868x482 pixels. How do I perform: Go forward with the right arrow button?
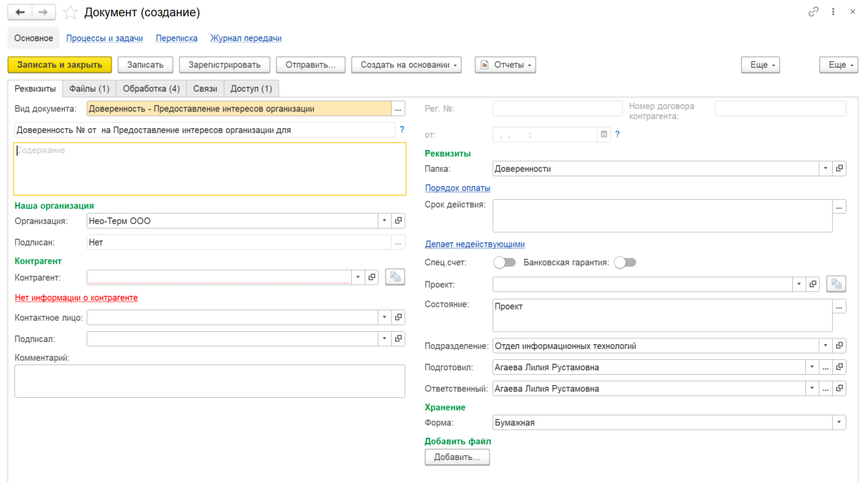point(43,12)
